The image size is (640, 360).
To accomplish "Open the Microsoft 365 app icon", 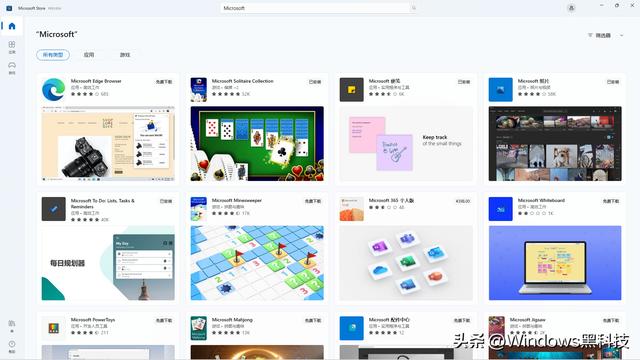I will pyautogui.click(x=351, y=209).
